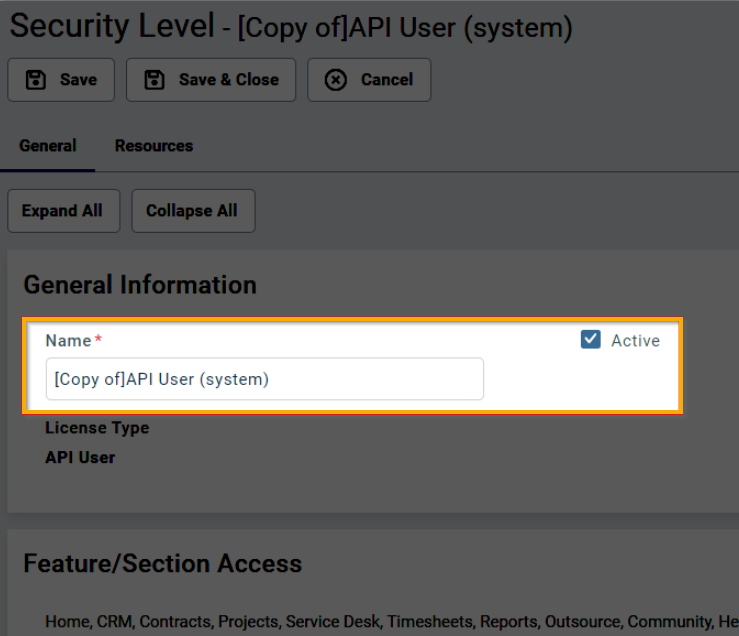Switch to the Resources tab
This screenshot has height=636, width=739.
[154, 146]
